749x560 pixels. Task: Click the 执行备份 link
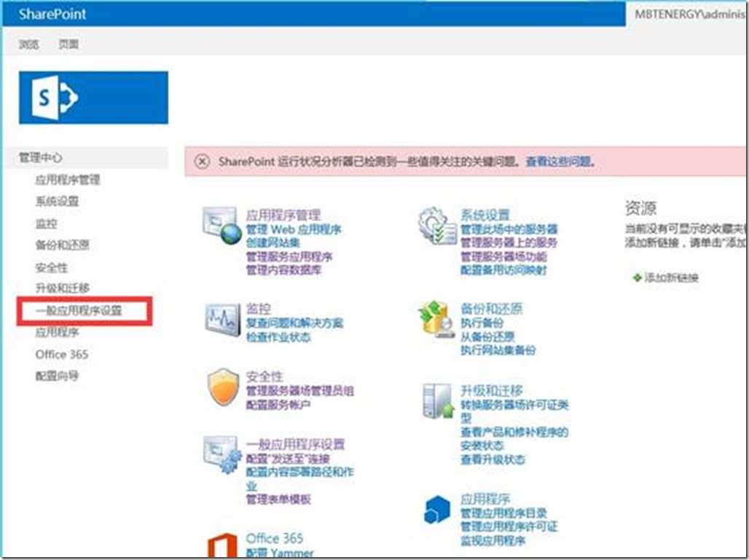(x=482, y=323)
